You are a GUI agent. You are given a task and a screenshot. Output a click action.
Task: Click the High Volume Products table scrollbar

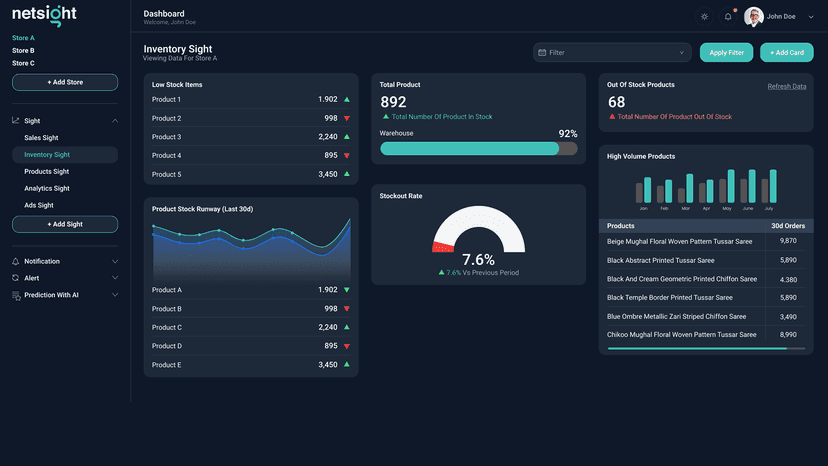(x=707, y=349)
